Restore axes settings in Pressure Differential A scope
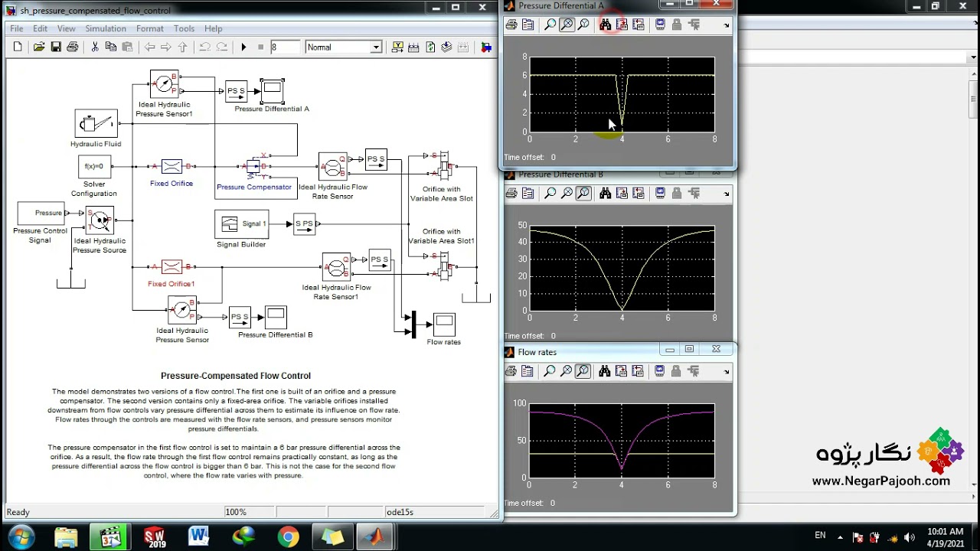Viewport: 980px width, 551px height. [638, 24]
